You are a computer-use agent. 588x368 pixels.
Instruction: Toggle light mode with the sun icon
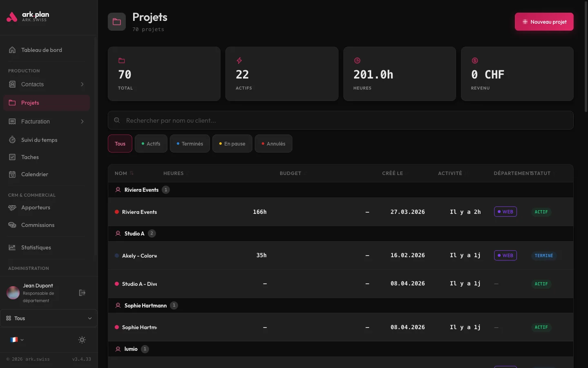82,340
